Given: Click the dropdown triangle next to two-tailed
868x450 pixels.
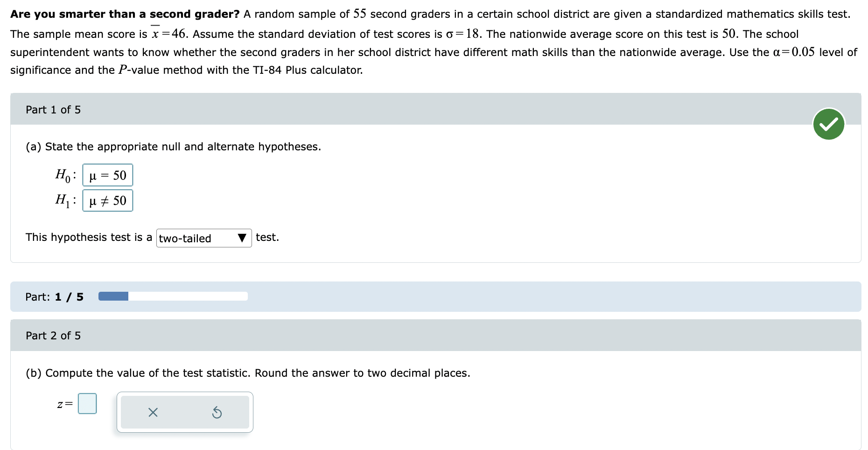Looking at the screenshot, I should click(242, 238).
